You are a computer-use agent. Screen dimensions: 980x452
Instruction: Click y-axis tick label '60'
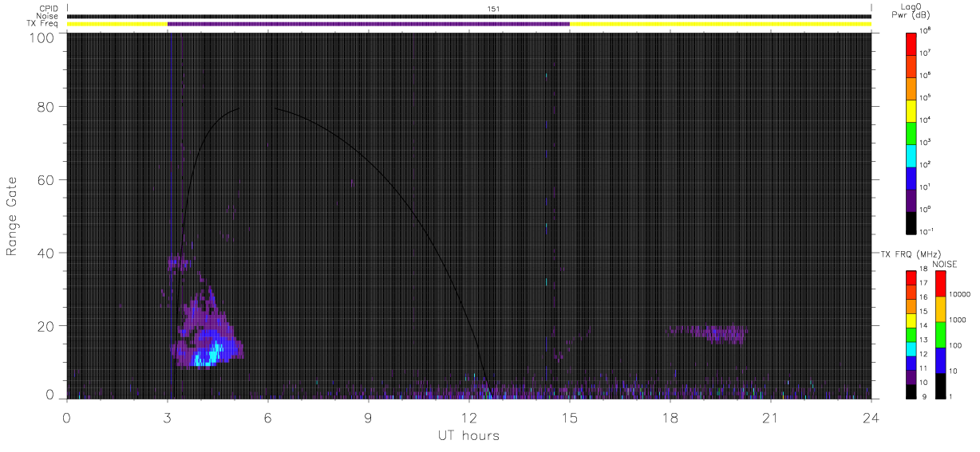pyautogui.click(x=45, y=180)
